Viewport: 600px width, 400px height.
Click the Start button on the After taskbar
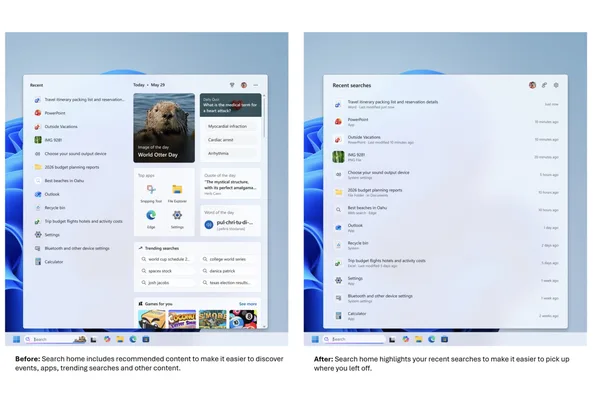click(x=315, y=339)
